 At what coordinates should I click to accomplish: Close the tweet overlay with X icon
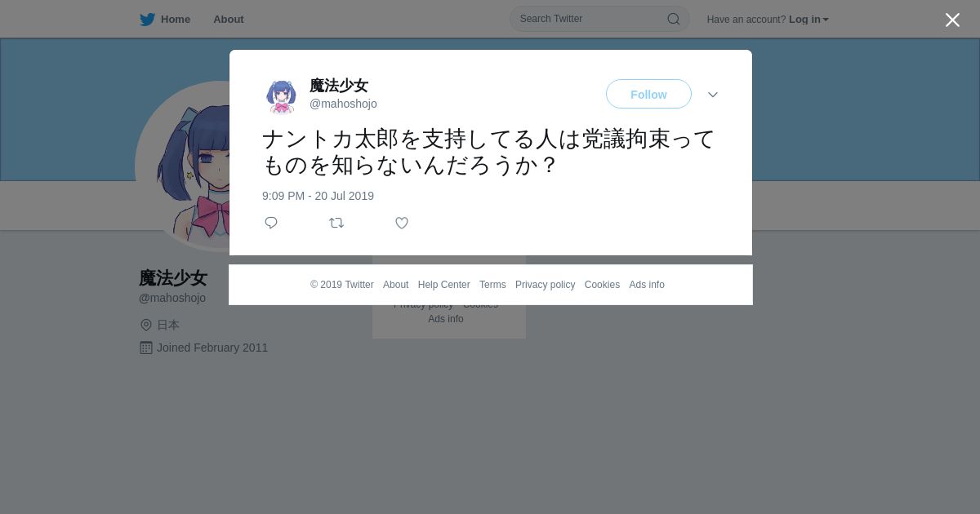952,20
